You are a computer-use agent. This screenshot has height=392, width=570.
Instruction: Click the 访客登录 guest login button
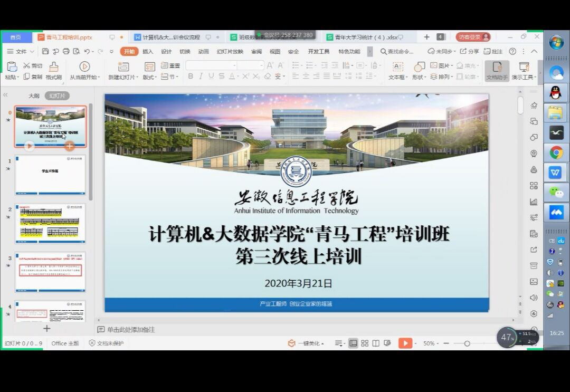472,37
